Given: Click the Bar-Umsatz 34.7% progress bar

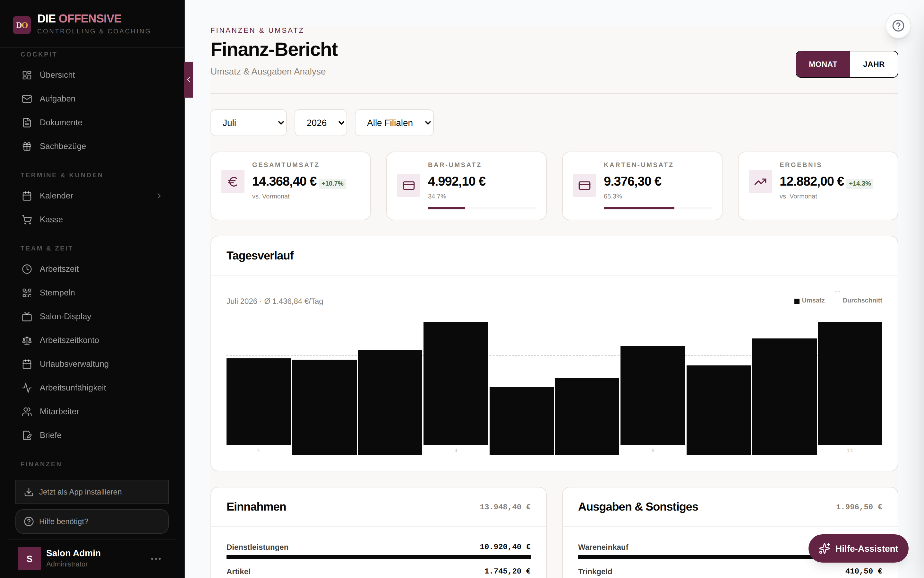Looking at the screenshot, I should [x=482, y=208].
